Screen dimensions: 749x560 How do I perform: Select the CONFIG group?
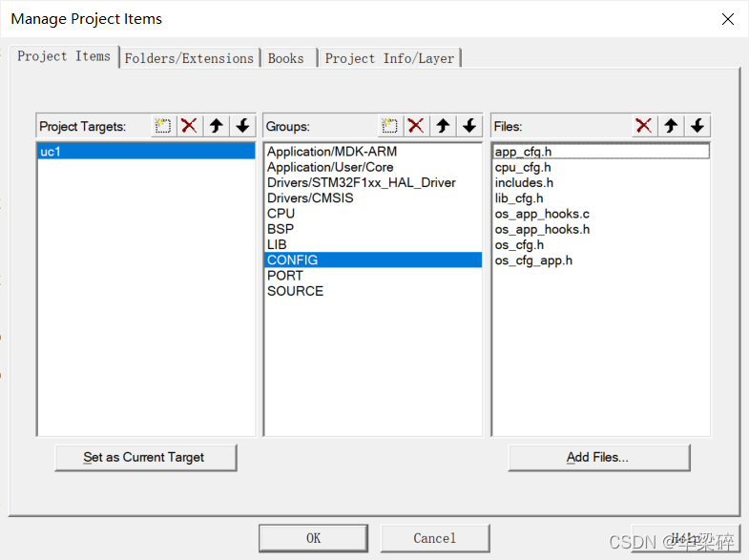pos(372,259)
